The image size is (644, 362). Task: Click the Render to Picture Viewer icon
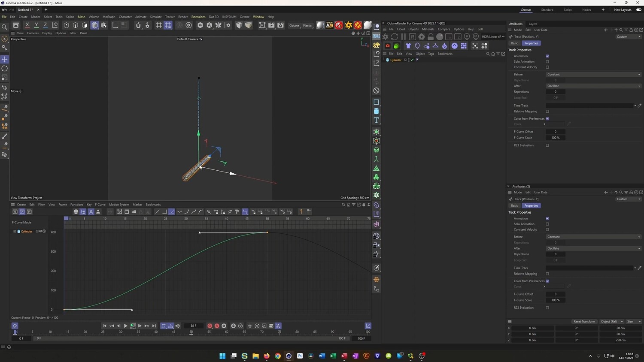(x=271, y=25)
